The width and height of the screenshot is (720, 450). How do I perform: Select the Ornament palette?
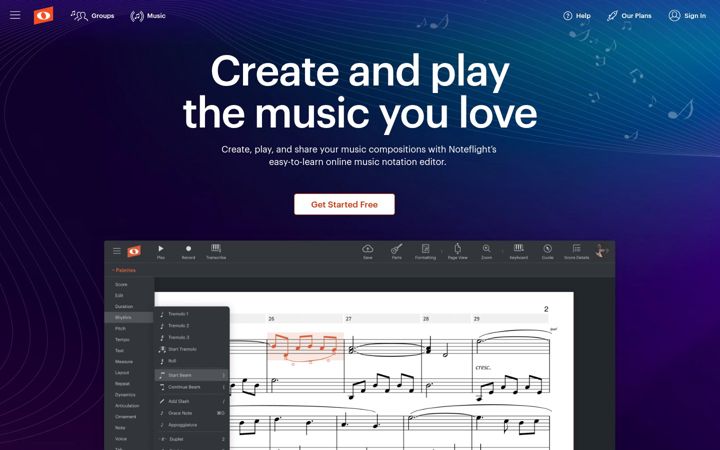click(x=125, y=417)
